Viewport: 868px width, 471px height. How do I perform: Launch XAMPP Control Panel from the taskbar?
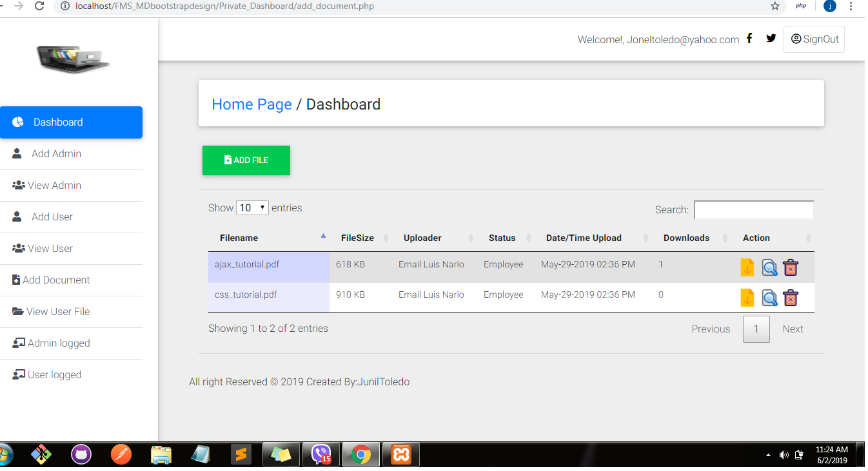400,454
